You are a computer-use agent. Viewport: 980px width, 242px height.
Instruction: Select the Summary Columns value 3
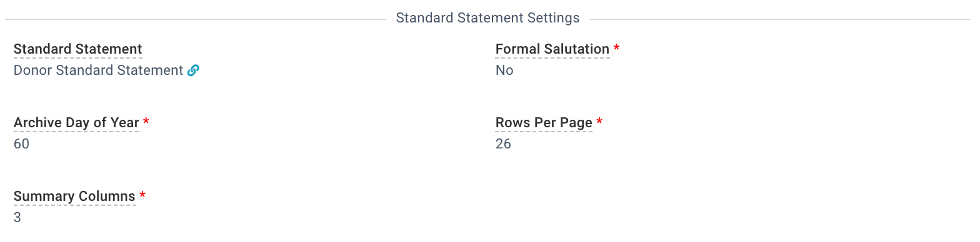pyautogui.click(x=17, y=218)
